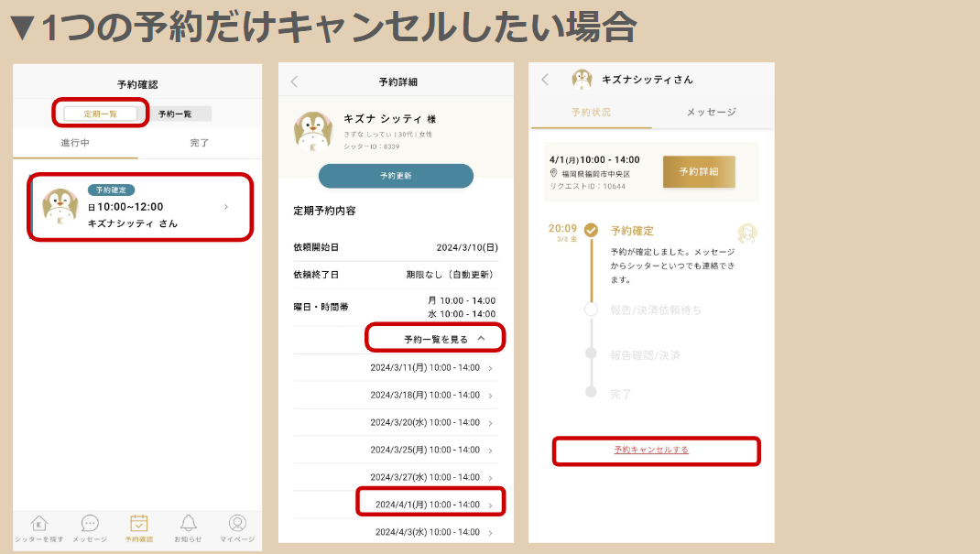Tap 水 10:00 - 14:00 schedule line
The image size is (980, 554).
462,314
